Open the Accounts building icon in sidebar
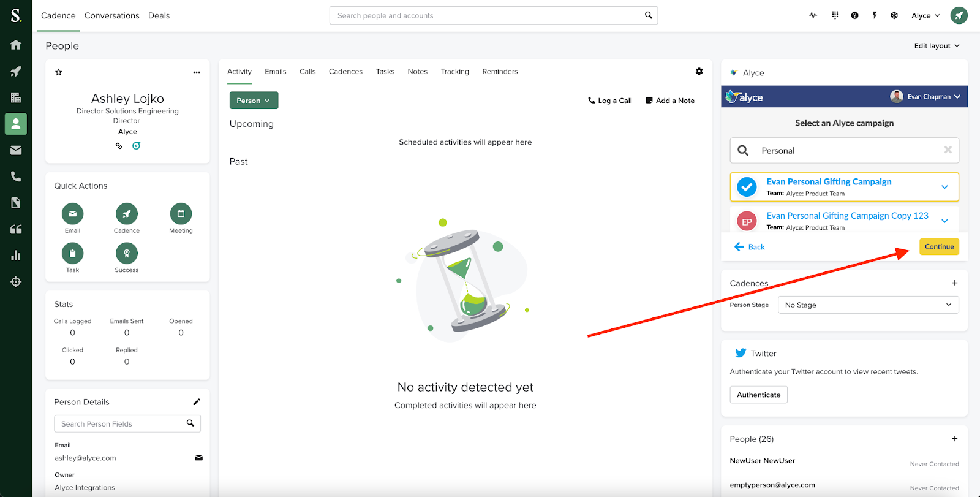Image resolution: width=980 pixels, height=497 pixels. coord(16,97)
